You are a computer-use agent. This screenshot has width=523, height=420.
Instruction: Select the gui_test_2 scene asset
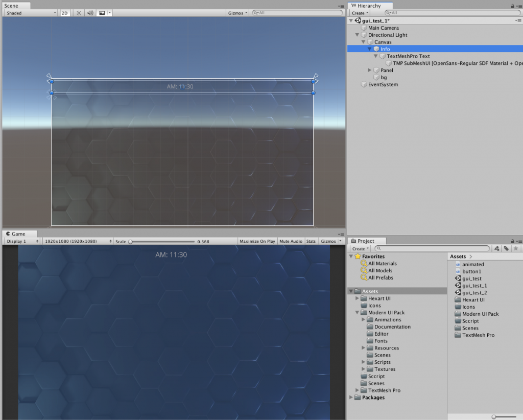474,293
